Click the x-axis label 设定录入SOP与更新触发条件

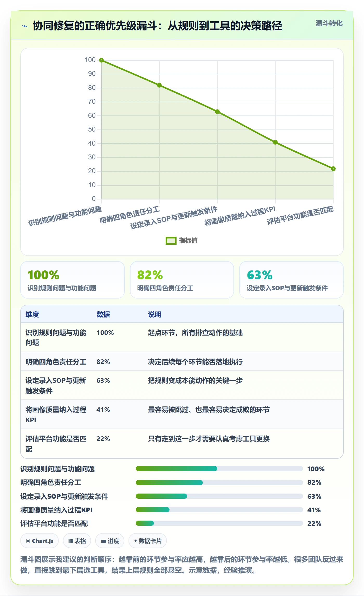[174, 218]
